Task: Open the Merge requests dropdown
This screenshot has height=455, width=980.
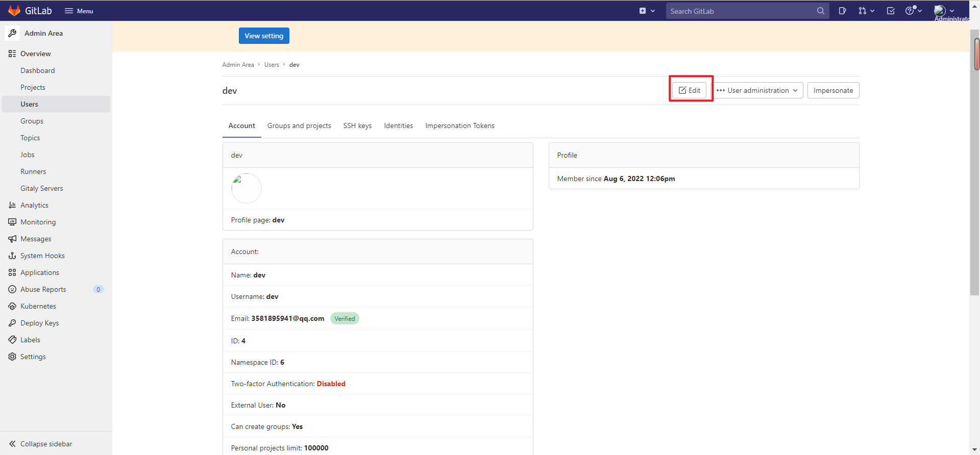Action: coord(866,11)
